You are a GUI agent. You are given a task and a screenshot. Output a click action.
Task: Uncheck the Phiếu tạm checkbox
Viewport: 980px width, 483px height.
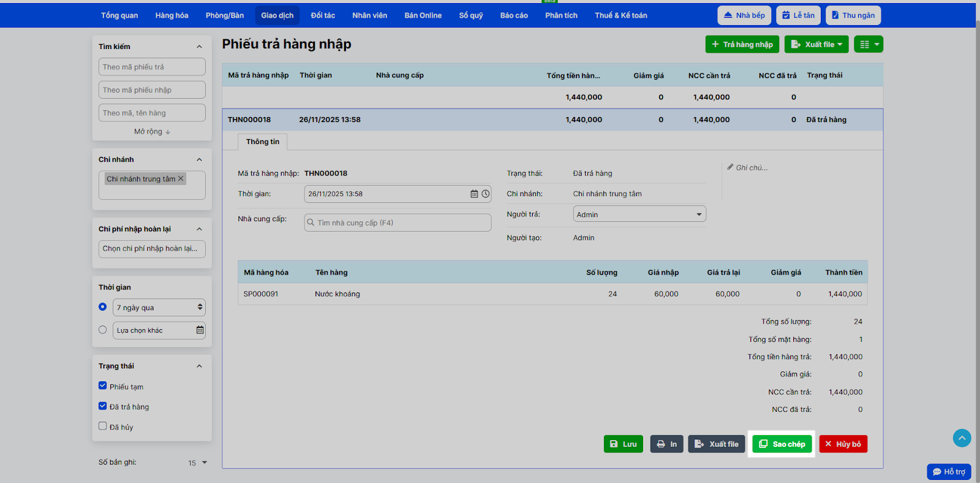[x=102, y=386]
